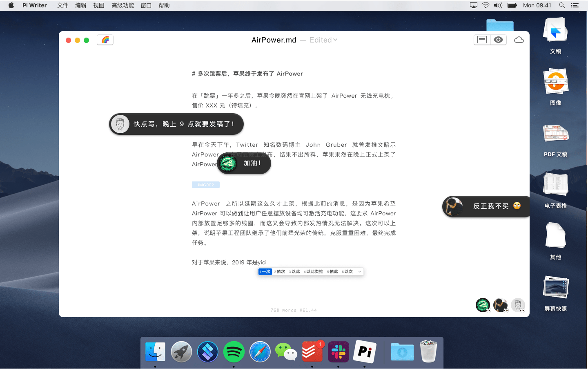This screenshot has height=369, width=588.
Task: Open Spotify in the Dock
Action: (234, 351)
